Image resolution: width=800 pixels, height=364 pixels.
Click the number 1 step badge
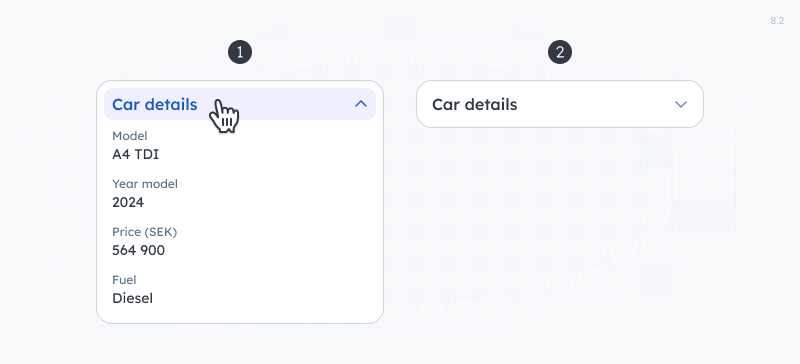(x=240, y=53)
